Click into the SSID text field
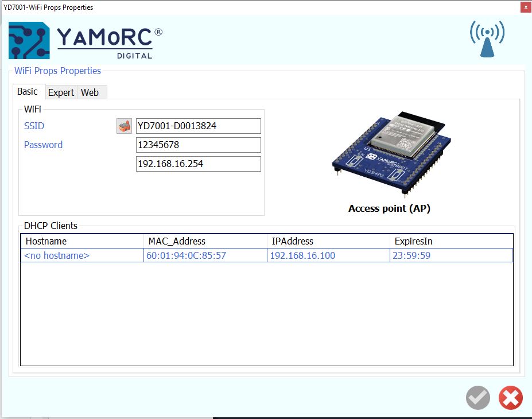 (x=198, y=126)
